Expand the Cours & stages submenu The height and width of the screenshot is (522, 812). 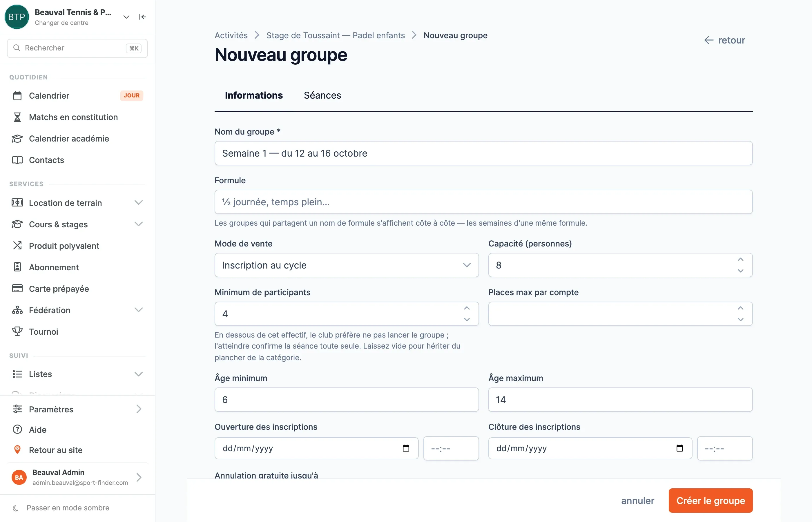(x=138, y=224)
